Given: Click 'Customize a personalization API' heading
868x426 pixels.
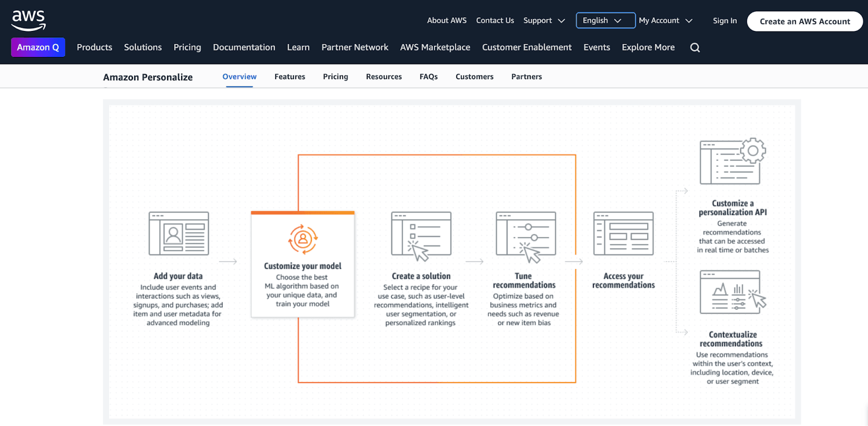Looking at the screenshot, I should click(x=732, y=208).
